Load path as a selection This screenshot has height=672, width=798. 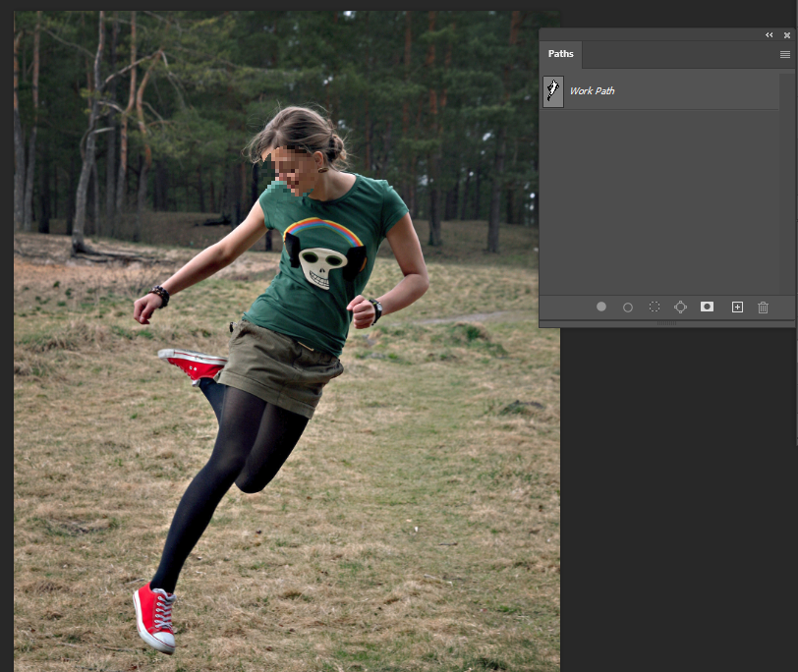[x=654, y=307]
